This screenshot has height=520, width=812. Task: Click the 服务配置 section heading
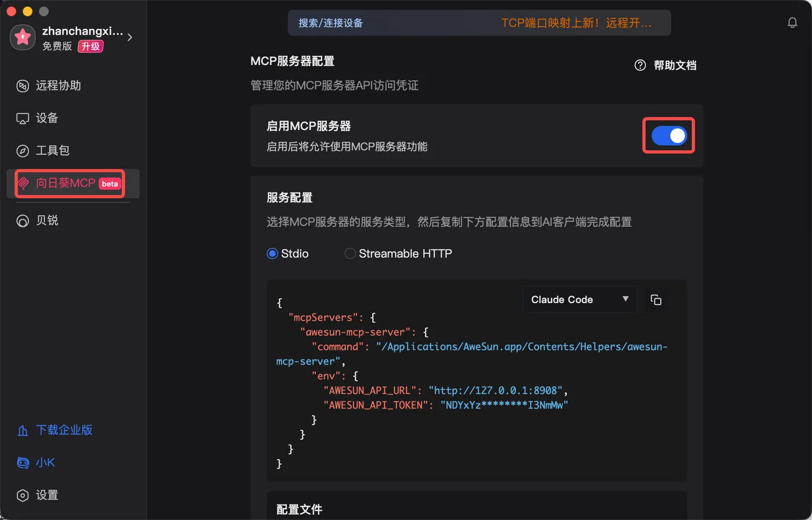coord(289,198)
